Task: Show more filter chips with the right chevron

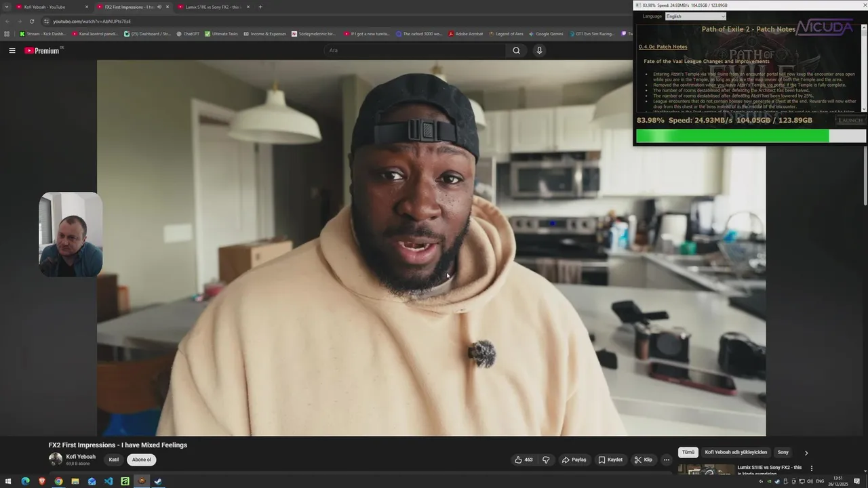Action: pyautogui.click(x=806, y=453)
